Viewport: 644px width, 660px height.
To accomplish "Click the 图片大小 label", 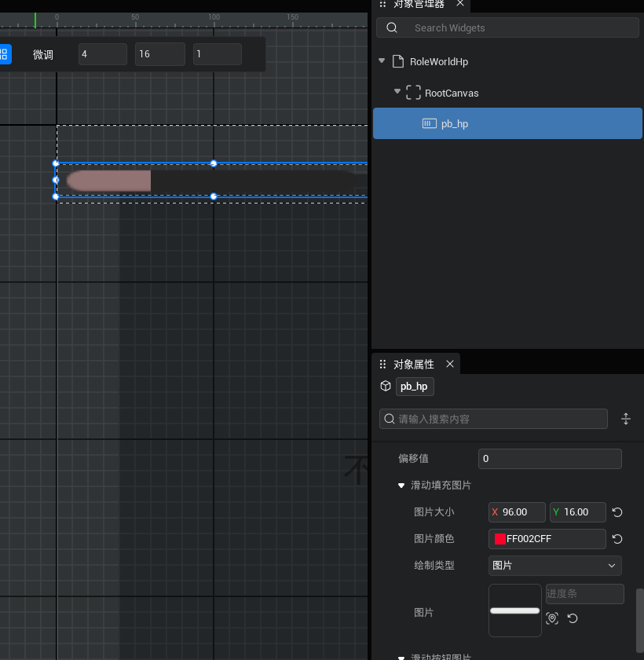I will 434,511.
